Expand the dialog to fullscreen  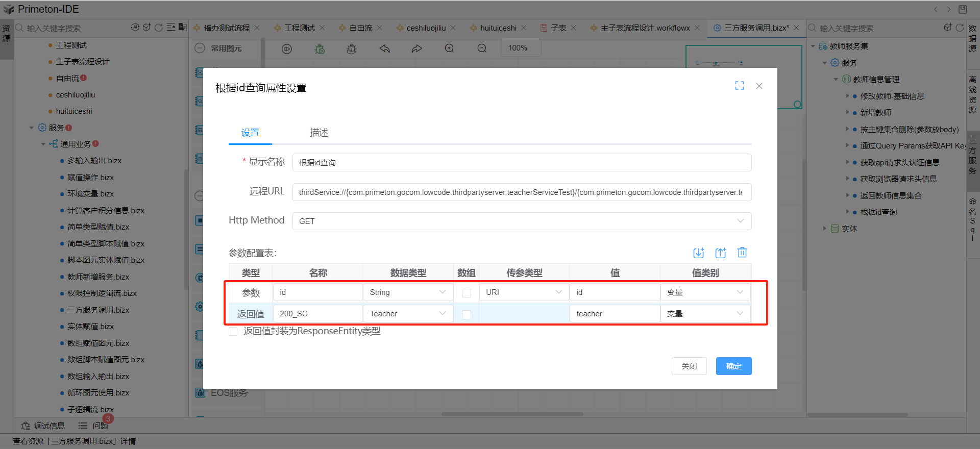click(739, 86)
